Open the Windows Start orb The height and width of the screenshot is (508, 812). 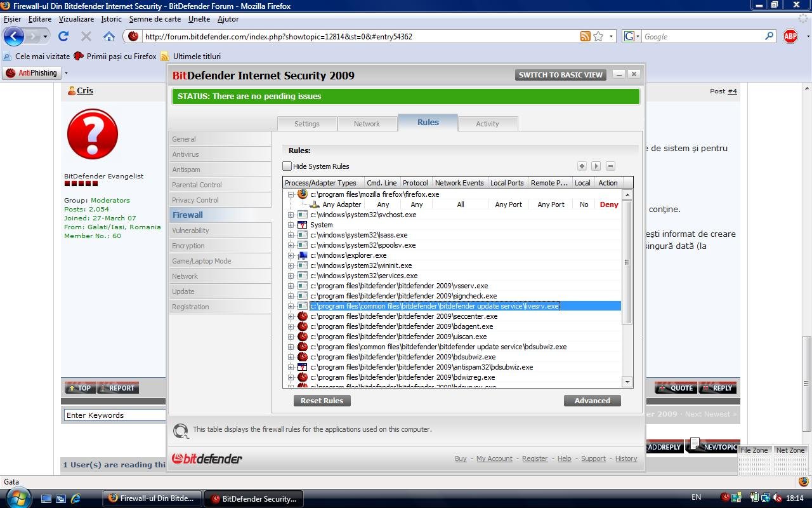[x=17, y=497]
